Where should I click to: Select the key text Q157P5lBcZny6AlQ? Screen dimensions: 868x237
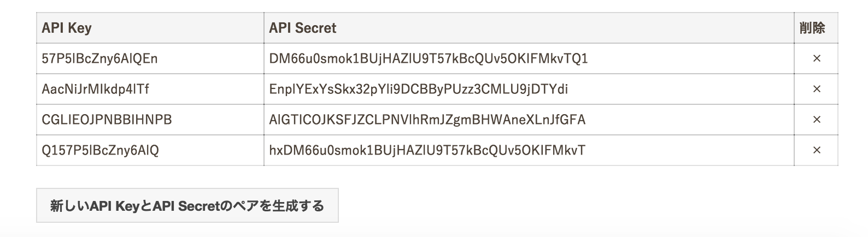tap(100, 150)
